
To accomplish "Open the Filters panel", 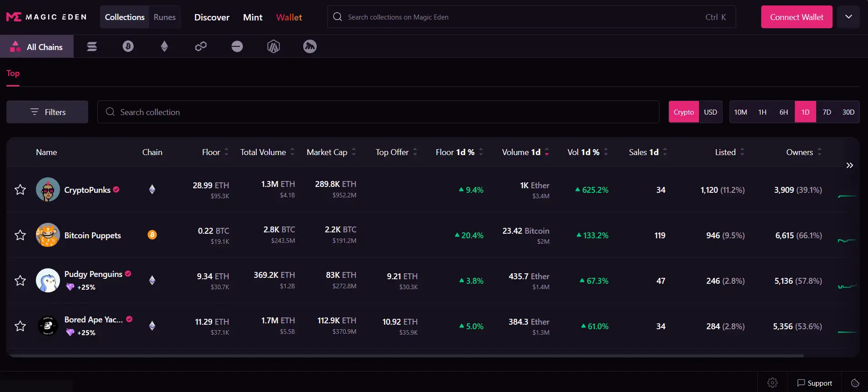I will pos(47,112).
